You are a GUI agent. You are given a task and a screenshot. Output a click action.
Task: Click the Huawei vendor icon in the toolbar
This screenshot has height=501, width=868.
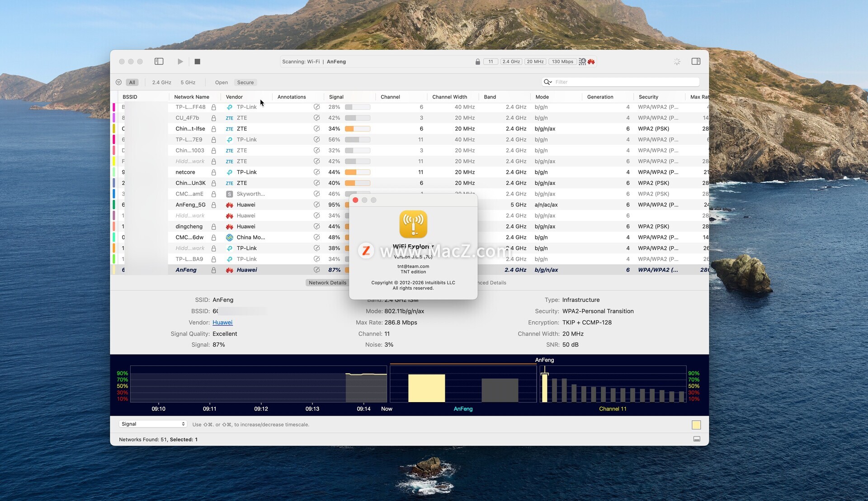click(591, 61)
